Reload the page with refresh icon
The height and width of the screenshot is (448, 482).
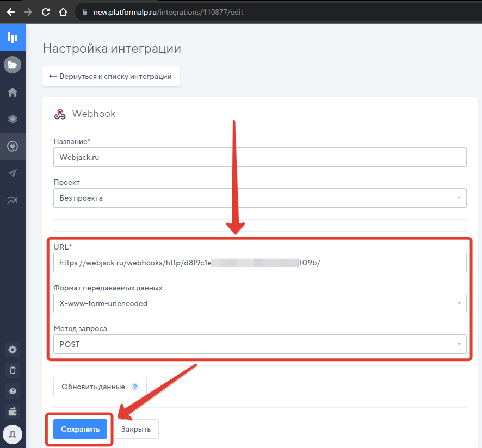click(46, 12)
